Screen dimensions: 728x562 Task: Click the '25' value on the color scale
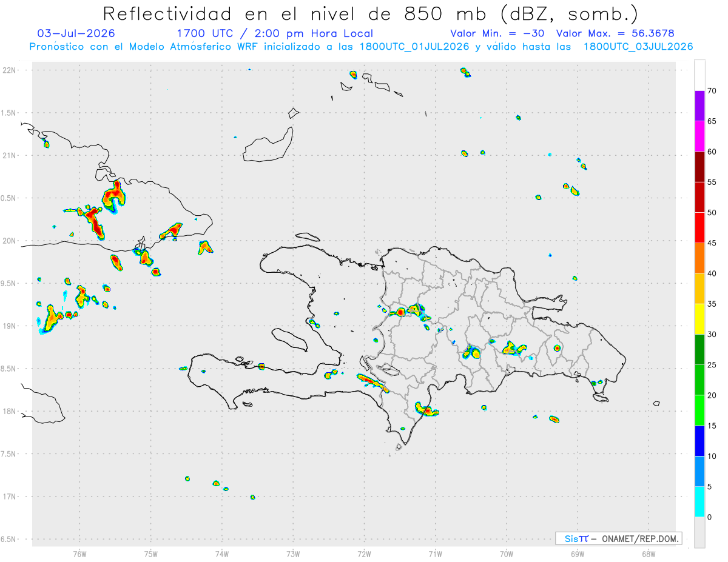(x=712, y=365)
